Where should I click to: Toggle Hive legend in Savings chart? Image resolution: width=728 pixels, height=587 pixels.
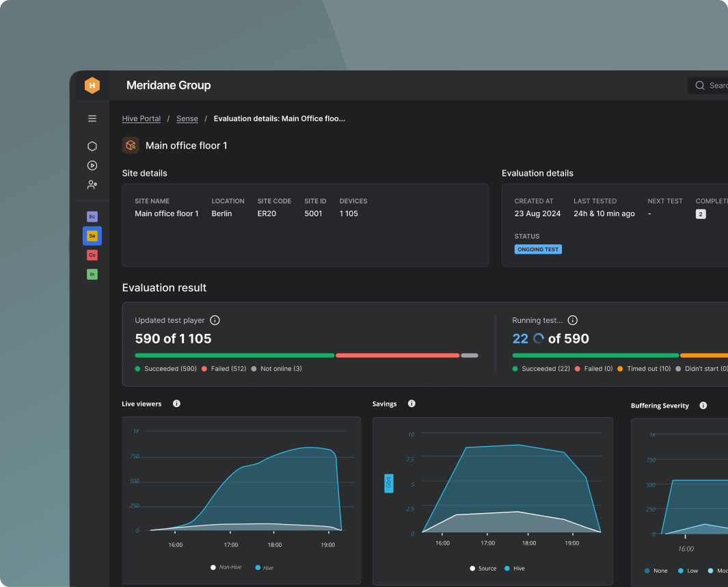515,569
